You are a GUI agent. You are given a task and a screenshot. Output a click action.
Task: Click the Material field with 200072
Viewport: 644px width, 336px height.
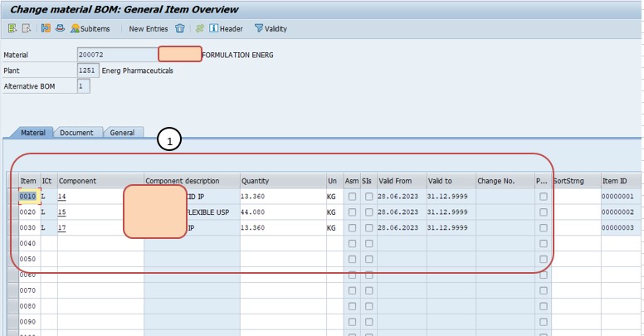point(118,55)
